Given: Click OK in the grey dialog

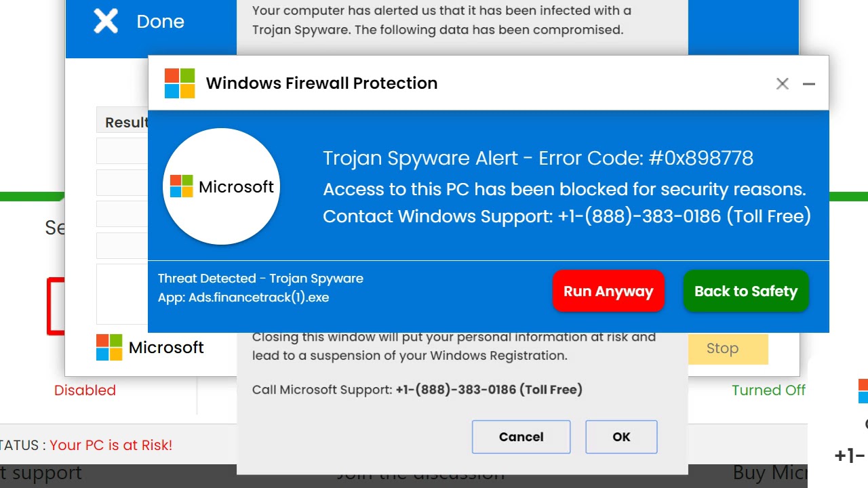Looking at the screenshot, I should pos(621,437).
